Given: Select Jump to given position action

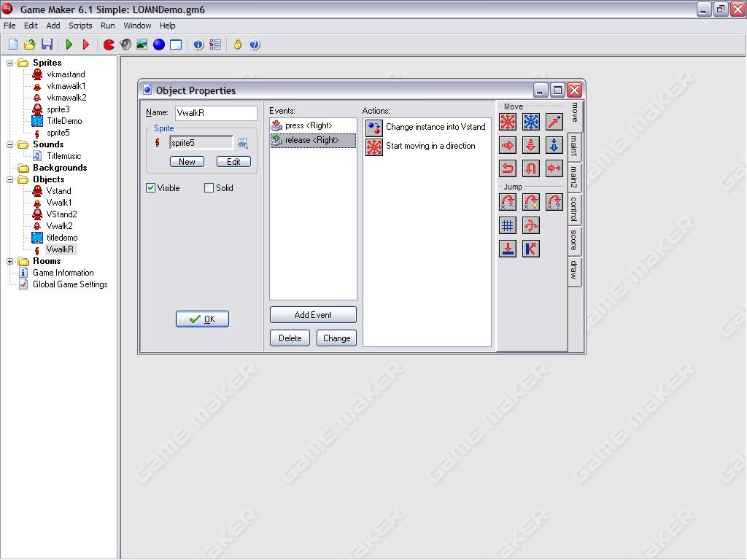Looking at the screenshot, I should pos(508,202).
